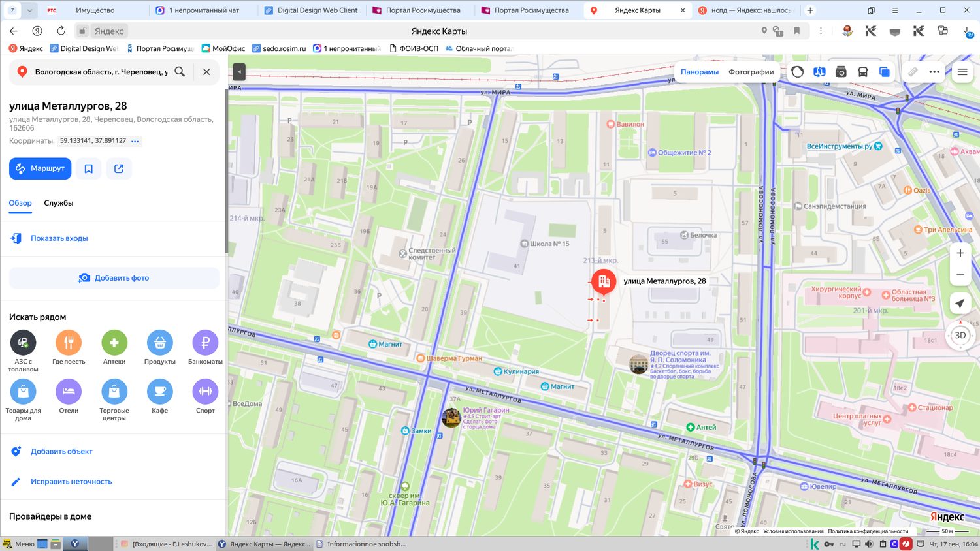
Task: Build a route with the Маршрут button
Action: point(40,168)
